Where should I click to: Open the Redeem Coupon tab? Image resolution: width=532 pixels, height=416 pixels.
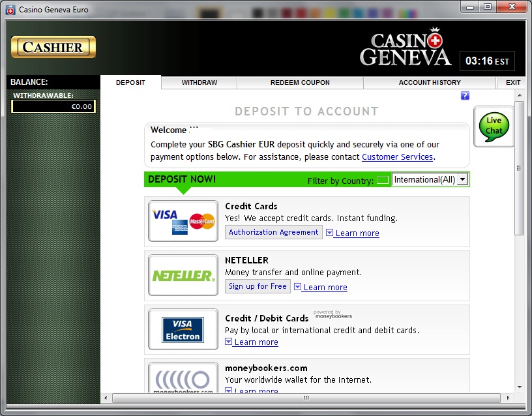(x=300, y=83)
